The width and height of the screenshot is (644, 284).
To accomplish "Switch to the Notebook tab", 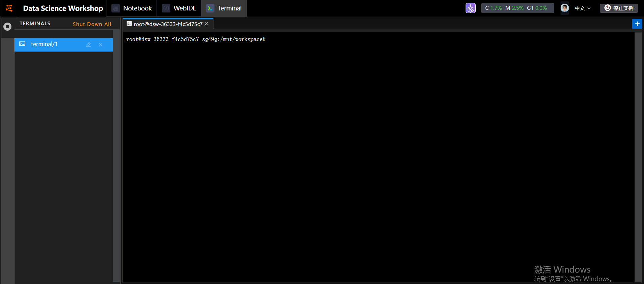I will pos(132,8).
